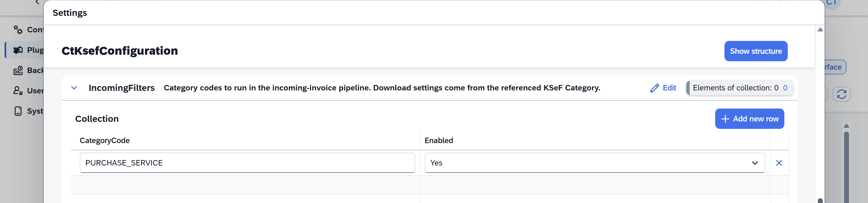Screen dimensions: 868x203
Task: Click the refresh icon behind the dialog
Action: click(841, 94)
